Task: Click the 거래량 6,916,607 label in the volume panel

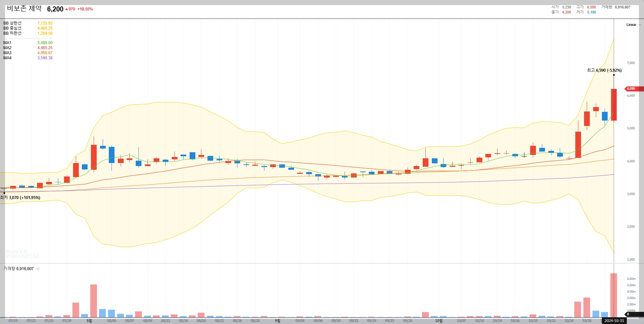Action: [x=19, y=269]
